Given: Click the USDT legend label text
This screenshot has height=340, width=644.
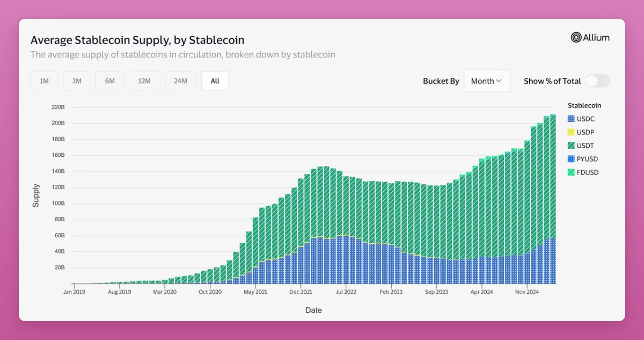Looking at the screenshot, I should (x=586, y=146).
